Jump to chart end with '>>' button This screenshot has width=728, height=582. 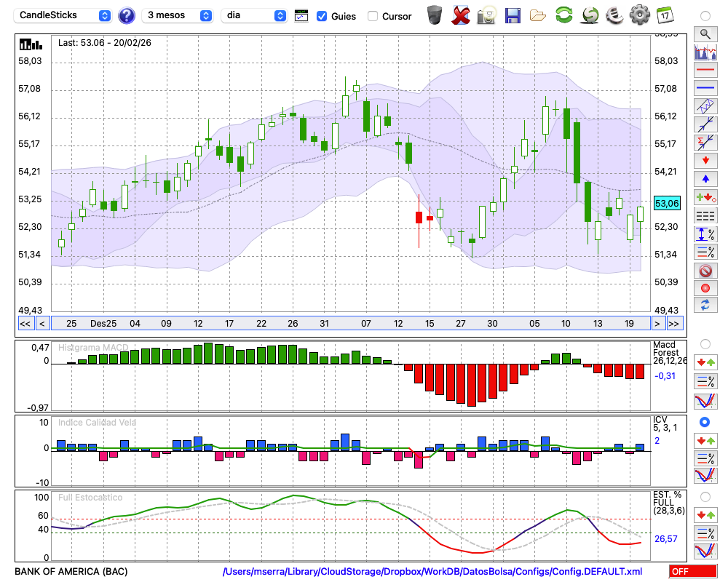coord(673,324)
